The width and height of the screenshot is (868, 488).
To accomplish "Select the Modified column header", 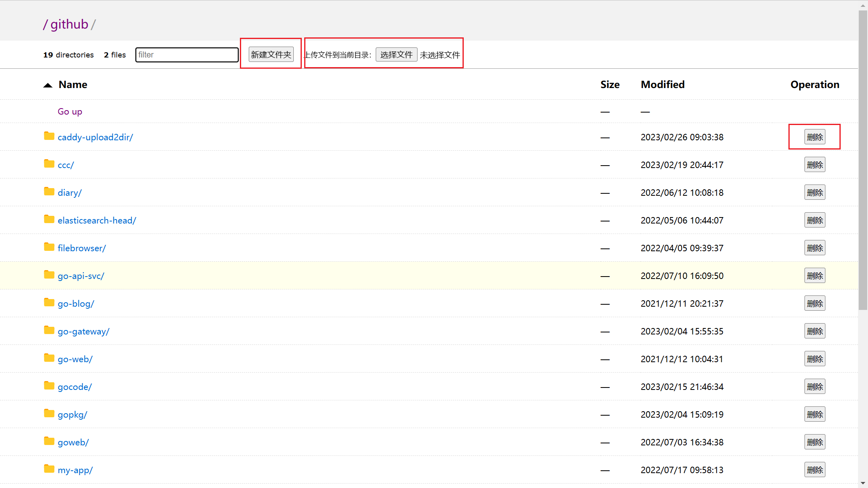I will tap(662, 84).
